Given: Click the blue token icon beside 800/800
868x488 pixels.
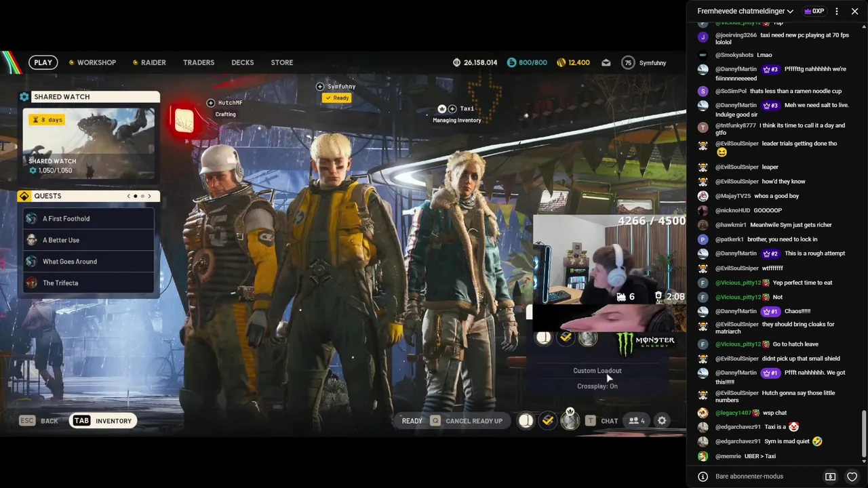Looking at the screenshot, I should 511,62.
